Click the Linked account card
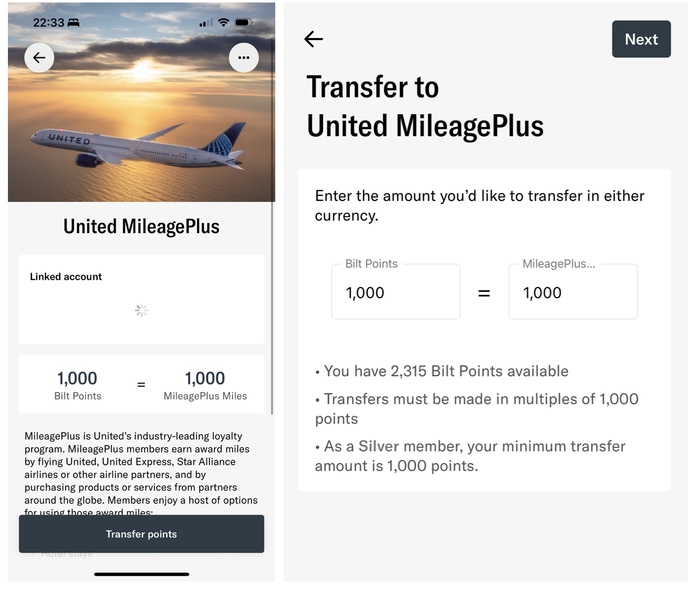Image resolution: width=700 pixels, height=592 pixels. [142, 299]
